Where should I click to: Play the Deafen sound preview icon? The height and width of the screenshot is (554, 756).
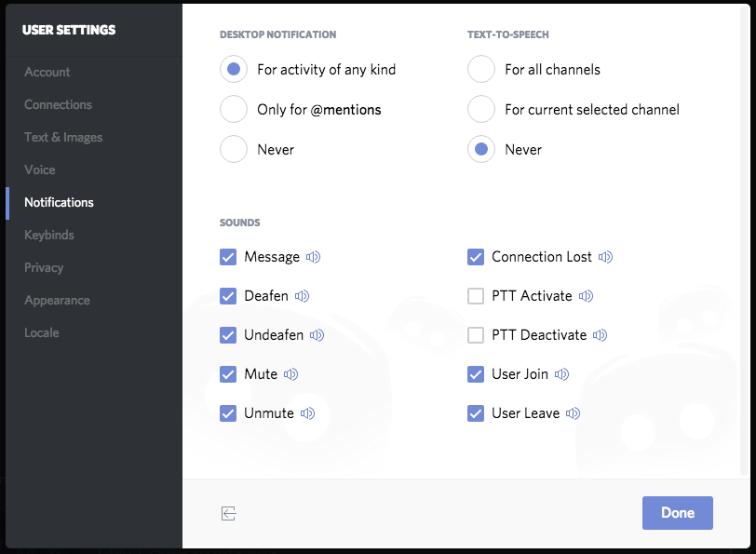(x=303, y=296)
